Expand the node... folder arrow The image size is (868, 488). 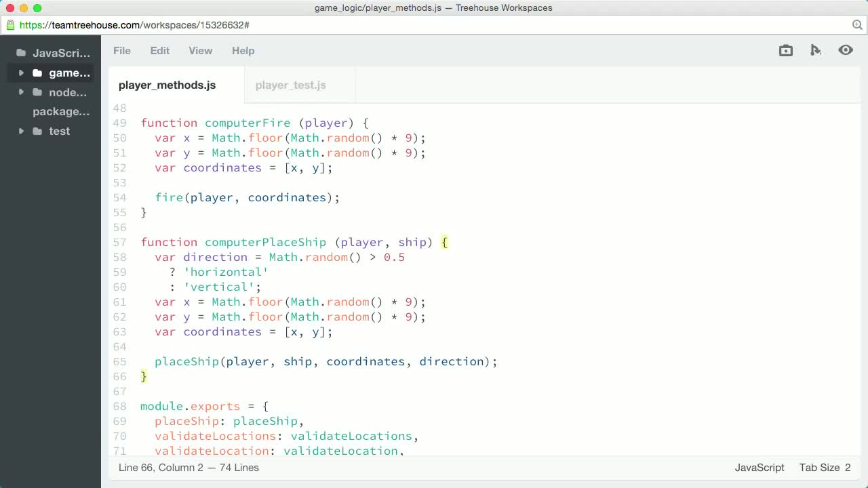pos(21,92)
